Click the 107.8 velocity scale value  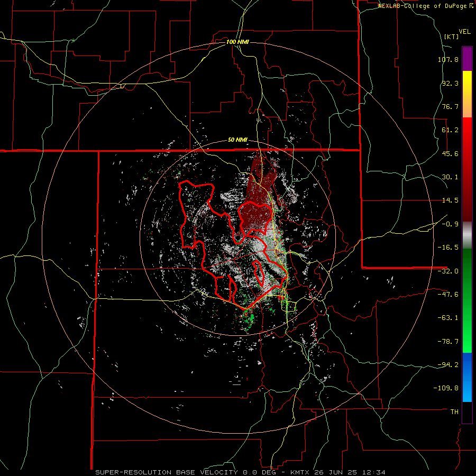pos(448,59)
